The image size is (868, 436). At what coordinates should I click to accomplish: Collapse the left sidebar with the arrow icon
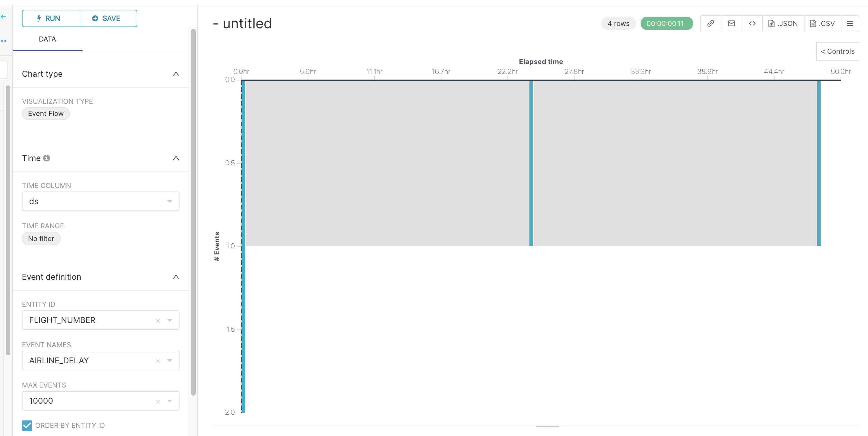[3, 16]
